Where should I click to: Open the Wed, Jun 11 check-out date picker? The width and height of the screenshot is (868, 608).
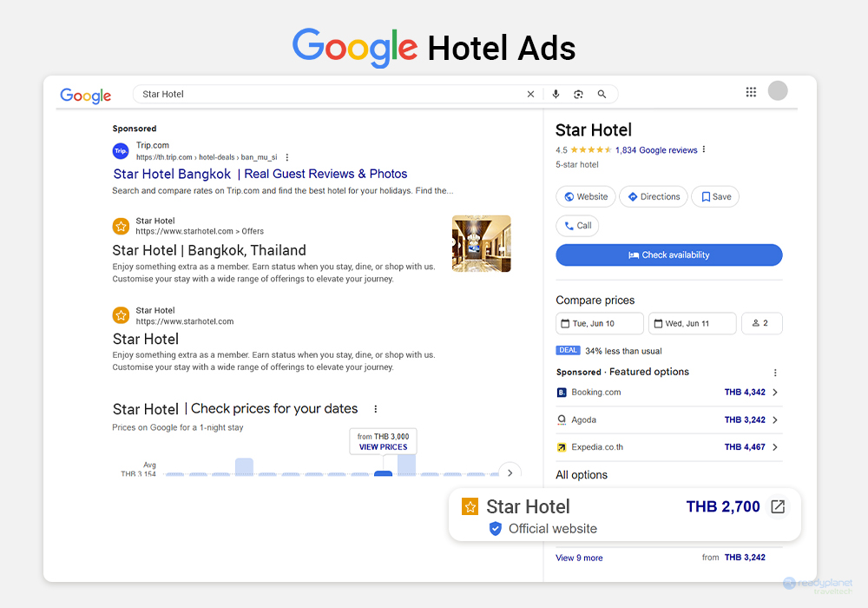coord(692,323)
